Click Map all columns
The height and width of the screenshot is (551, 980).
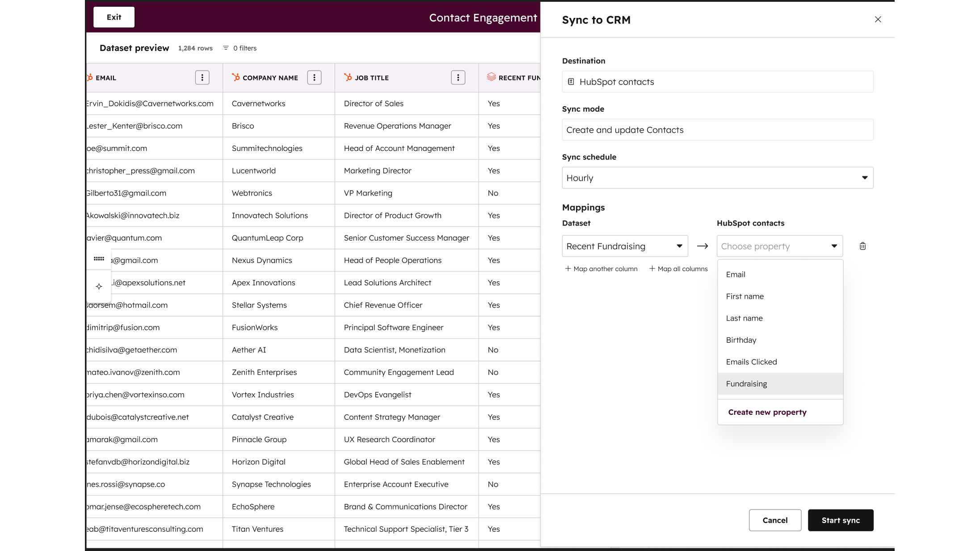pyautogui.click(x=678, y=269)
